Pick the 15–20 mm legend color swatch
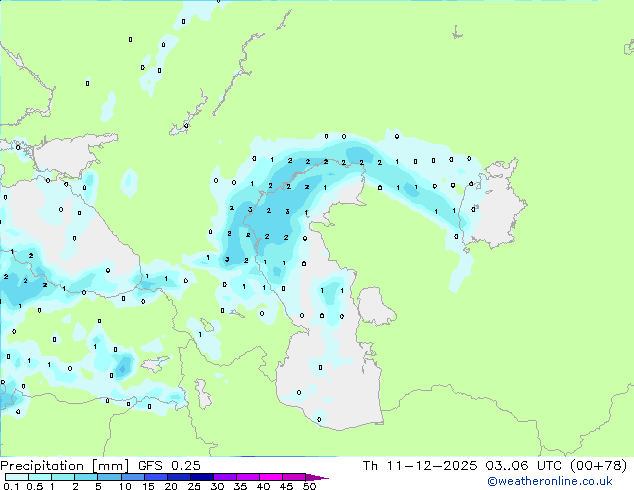 (156, 477)
